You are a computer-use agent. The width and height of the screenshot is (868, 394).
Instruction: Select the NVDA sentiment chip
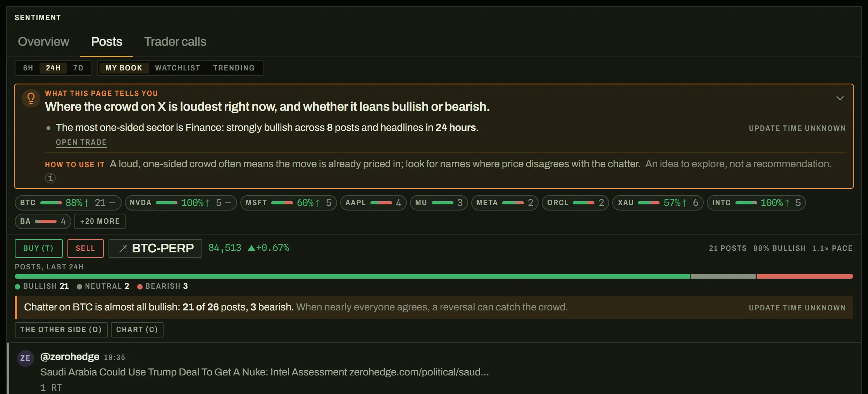point(181,203)
